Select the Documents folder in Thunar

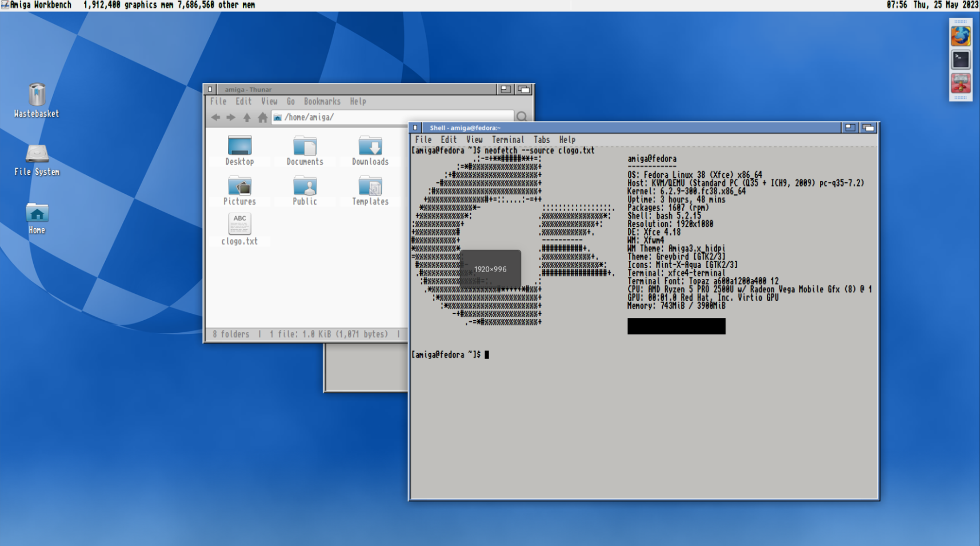[305, 150]
